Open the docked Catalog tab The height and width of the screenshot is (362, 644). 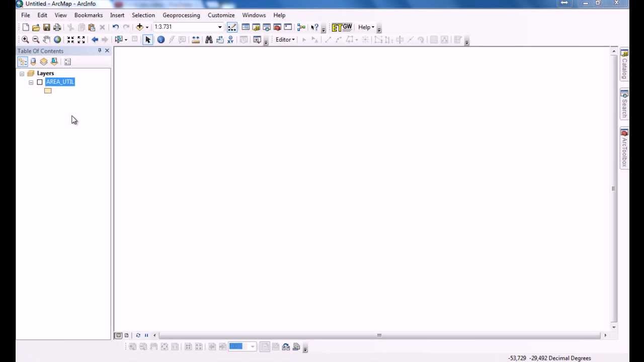pyautogui.click(x=624, y=64)
